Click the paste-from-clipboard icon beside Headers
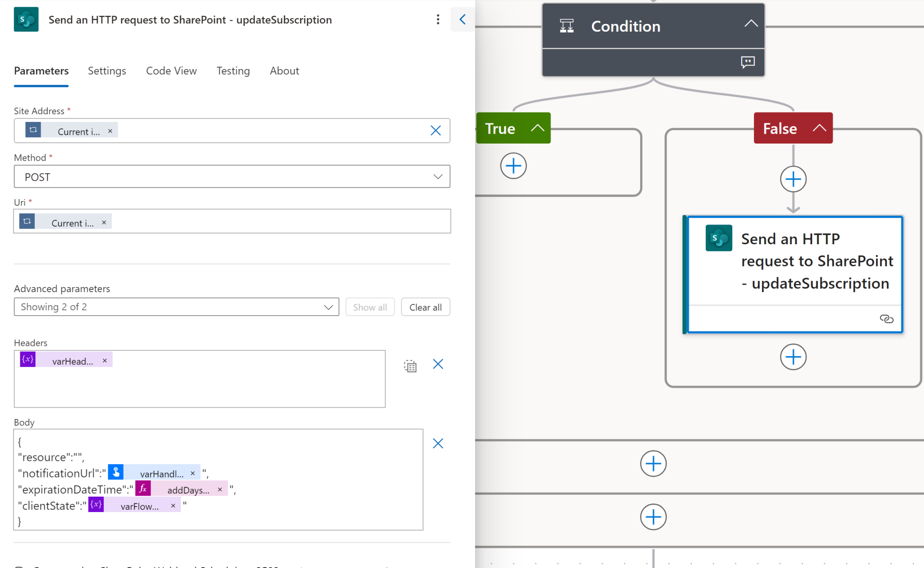Screen dimensions: 924x568 click(410, 366)
